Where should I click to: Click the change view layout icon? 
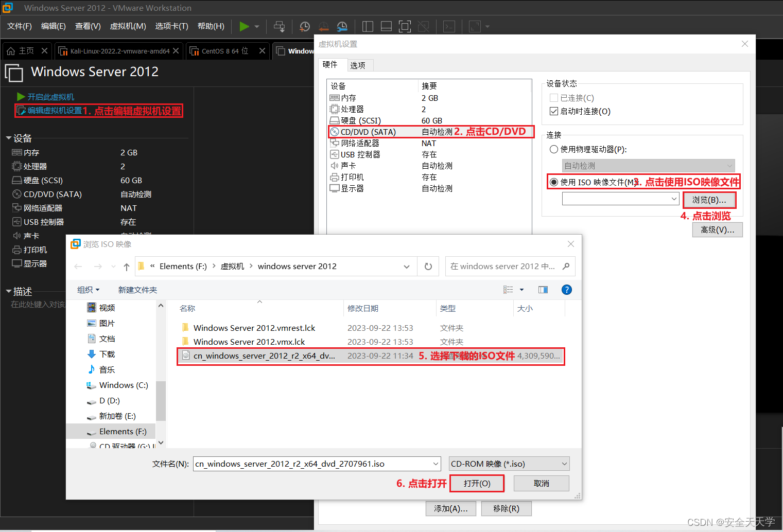pyautogui.click(x=508, y=290)
